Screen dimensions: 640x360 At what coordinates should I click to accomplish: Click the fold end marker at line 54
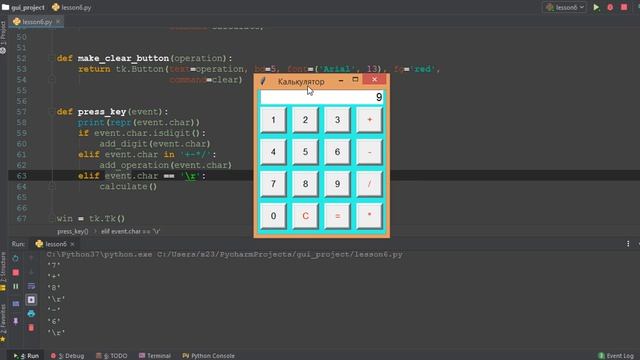[x=52, y=80]
